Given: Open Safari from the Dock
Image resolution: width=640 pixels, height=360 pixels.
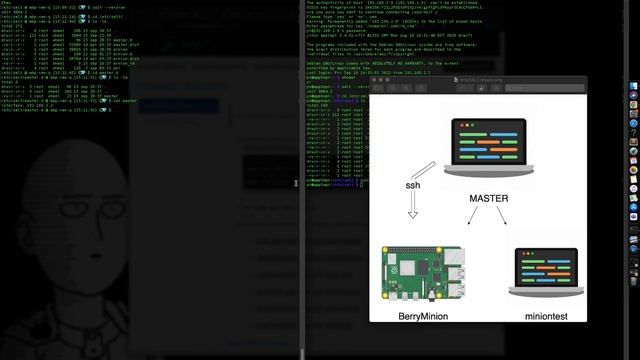Looking at the screenshot, I should pos(633,123).
